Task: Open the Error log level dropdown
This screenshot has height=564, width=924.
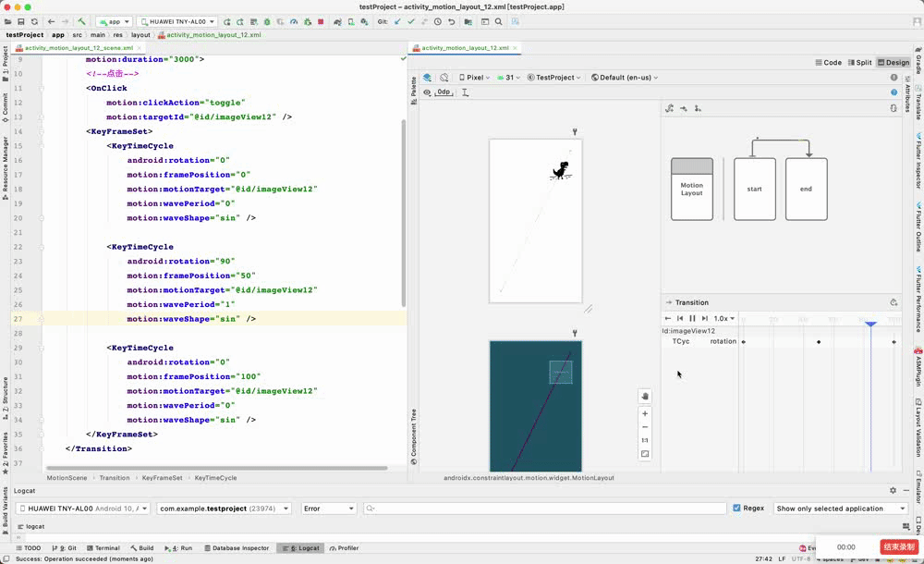Action: click(329, 509)
